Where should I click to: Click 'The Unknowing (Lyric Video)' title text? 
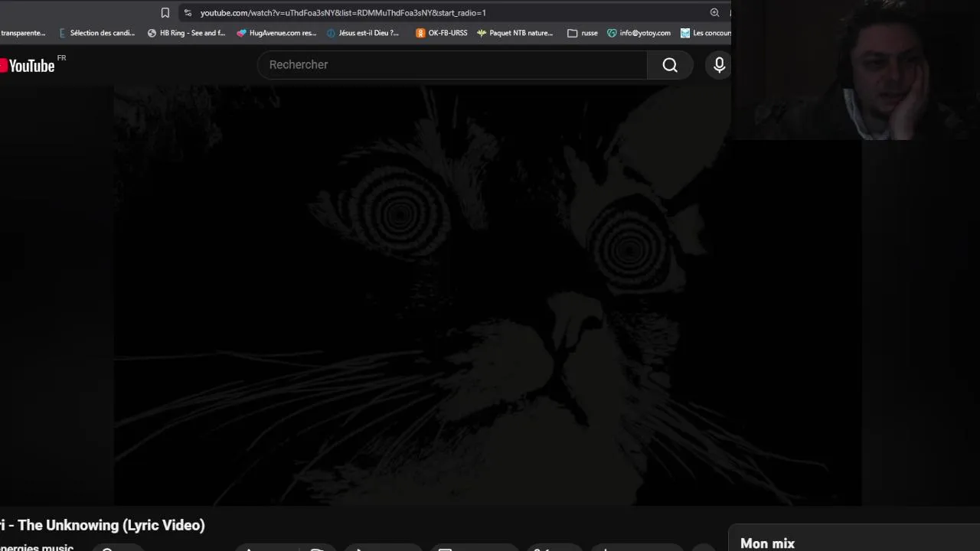tap(111, 525)
